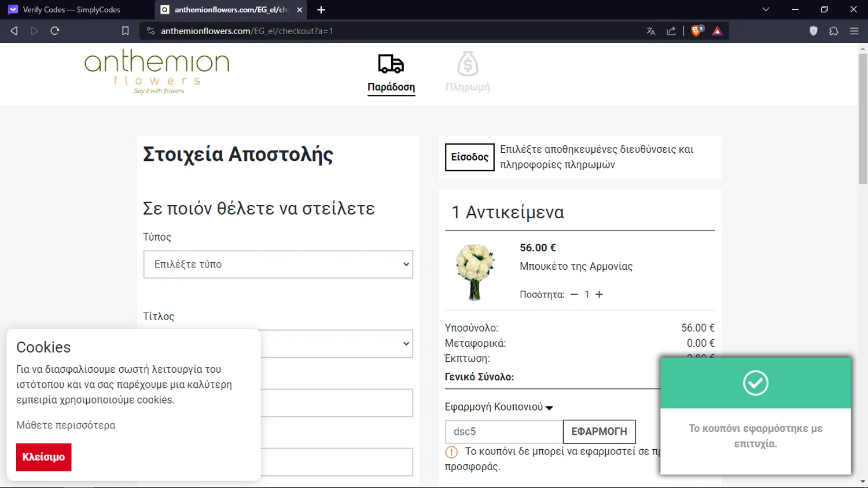The width and height of the screenshot is (868, 488).
Task: Click the Το κουπόνι εφαρμόστηκε με επιτυχία message
Action: (756, 436)
